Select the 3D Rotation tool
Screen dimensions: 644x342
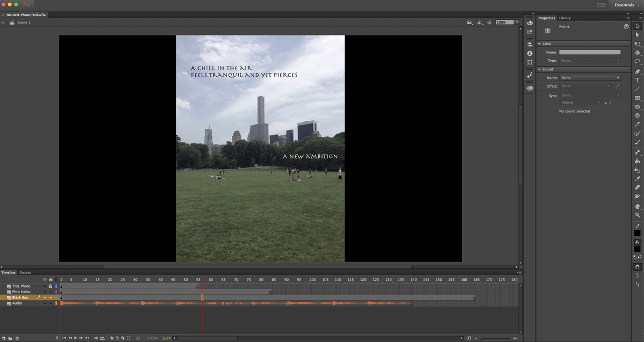click(637, 53)
